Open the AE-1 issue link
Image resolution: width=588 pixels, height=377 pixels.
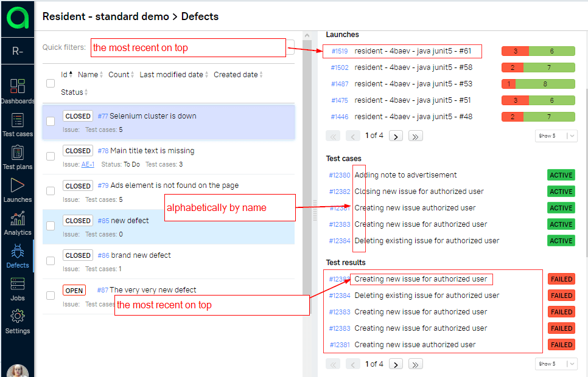tap(88, 164)
